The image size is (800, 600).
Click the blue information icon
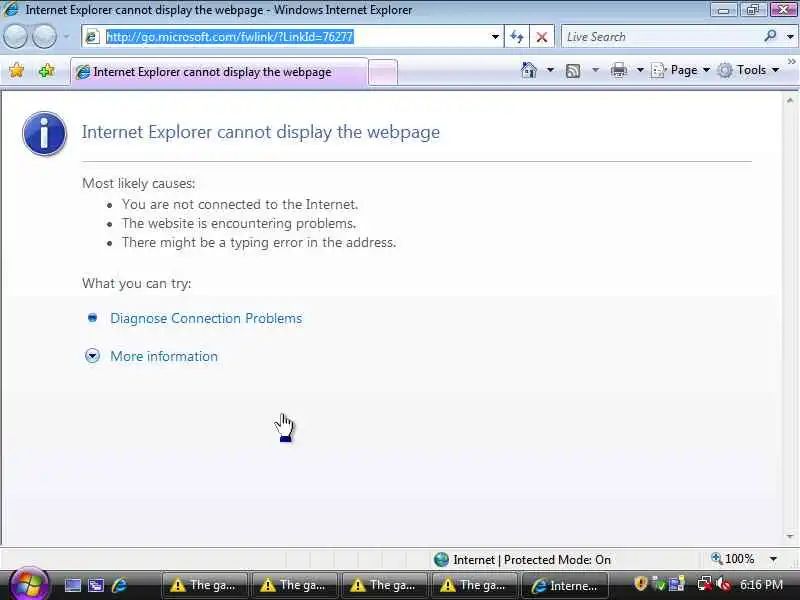point(45,134)
